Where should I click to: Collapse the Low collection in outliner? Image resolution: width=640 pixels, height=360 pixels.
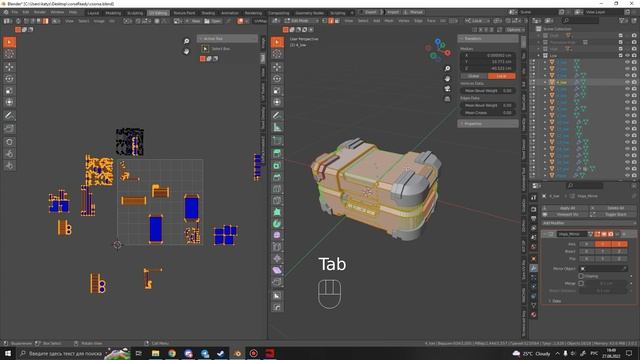538,56
